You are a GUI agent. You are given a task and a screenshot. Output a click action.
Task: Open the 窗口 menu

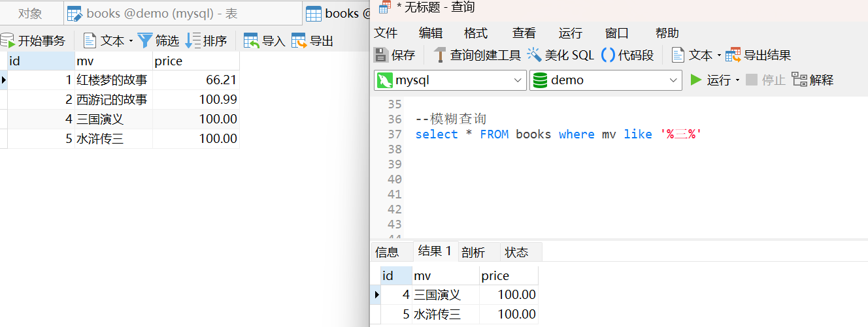617,33
